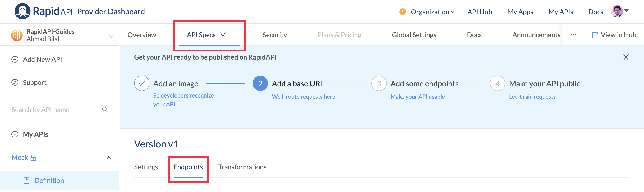The height and width of the screenshot is (192, 644).
Task: Expand the Organization dropdown
Action: pyautogui.click(x=433, y=12)
